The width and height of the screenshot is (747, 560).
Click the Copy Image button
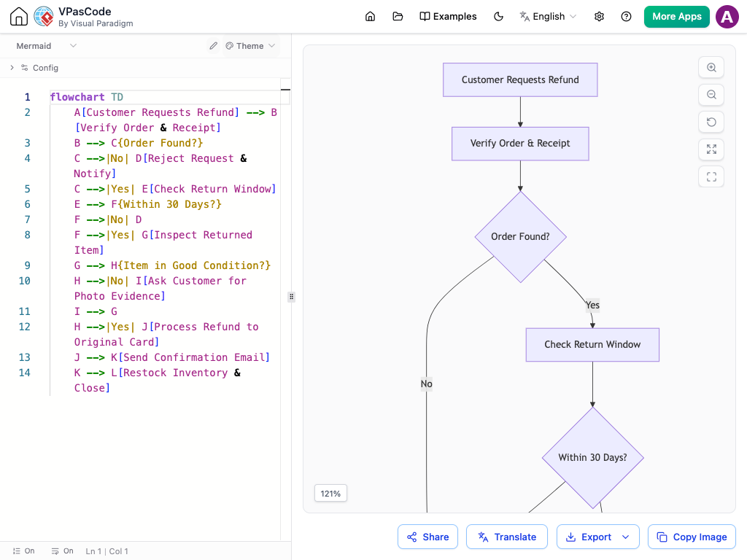(692, 537)
